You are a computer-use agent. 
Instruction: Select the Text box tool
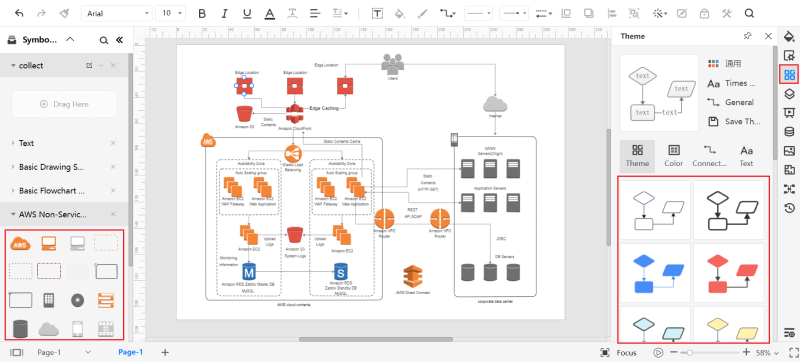[x=377, y=14]
